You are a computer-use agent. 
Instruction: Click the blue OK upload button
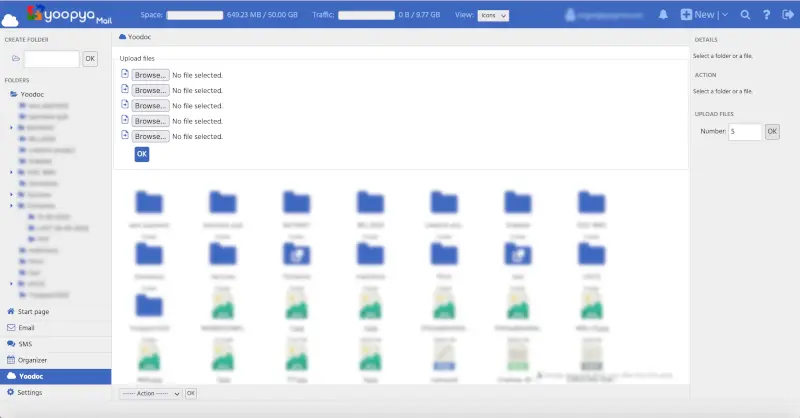click(141, 154)
